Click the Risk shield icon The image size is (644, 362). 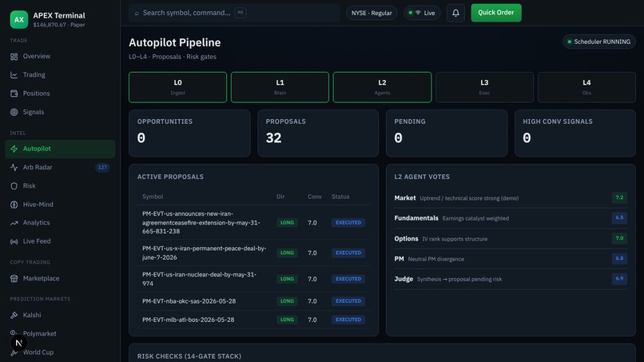point(14,186)
